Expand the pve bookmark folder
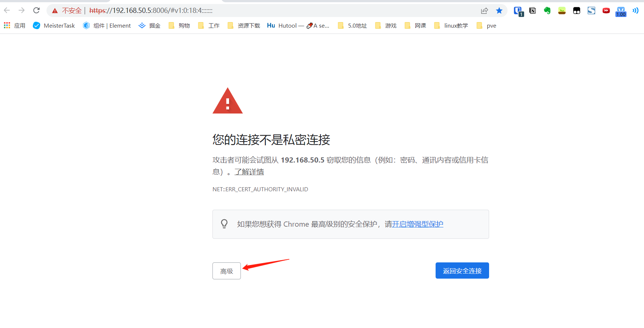Viewport: 644px width, 328px height. [x=487, y=25]
